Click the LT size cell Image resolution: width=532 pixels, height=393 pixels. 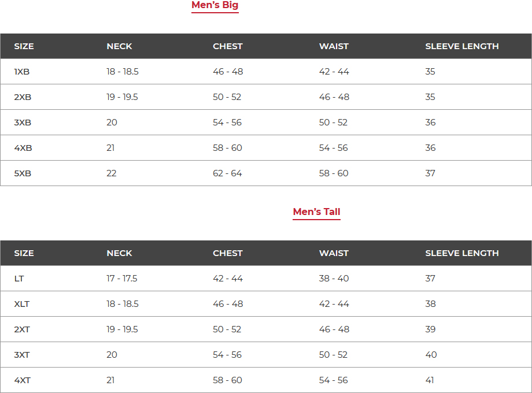(19, 279)
